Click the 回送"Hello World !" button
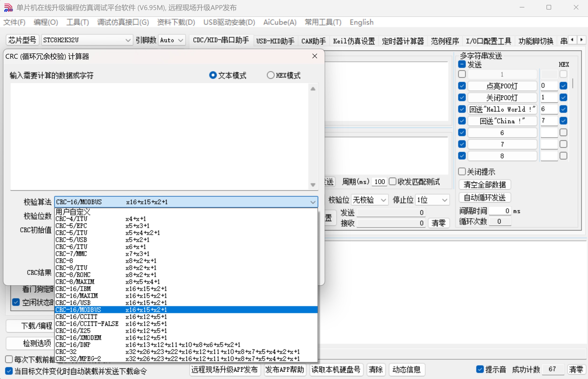 pos(502,109)
